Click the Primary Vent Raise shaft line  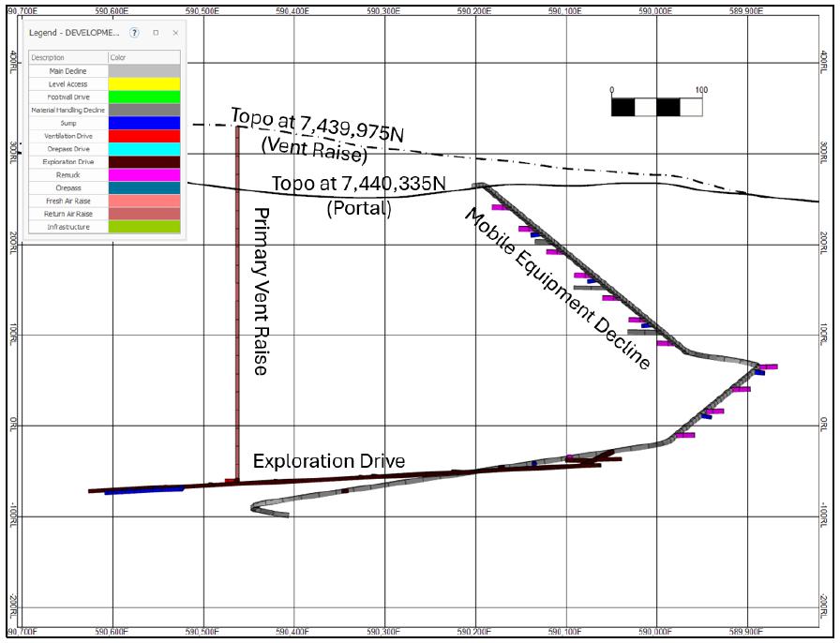coord(237,304)
